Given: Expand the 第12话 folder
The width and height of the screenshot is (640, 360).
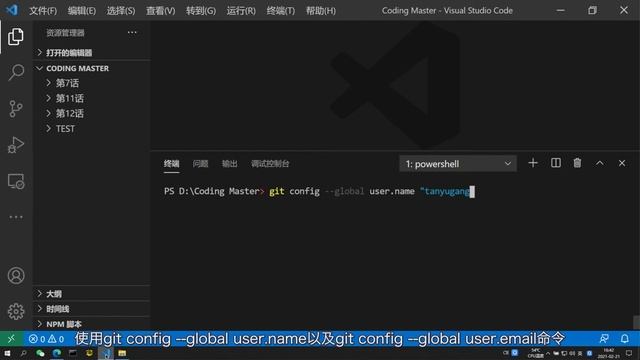Looking at the screenshot, I should [92, 113].
